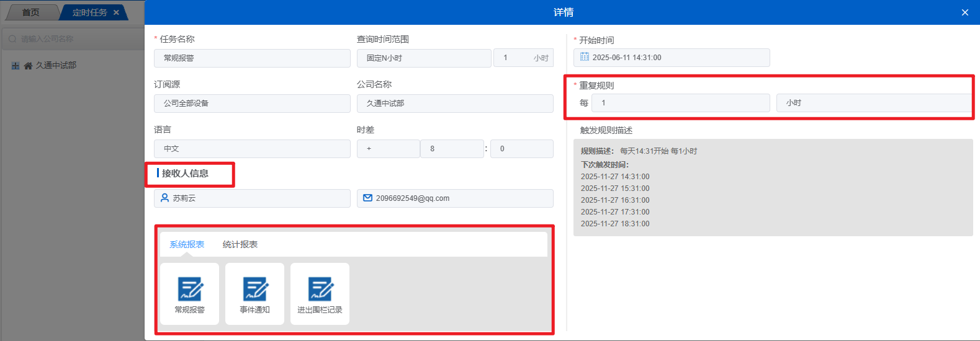Close the 详情 dialog
Image resolution: width=980 pixels, height=341 pixels.
964,12
